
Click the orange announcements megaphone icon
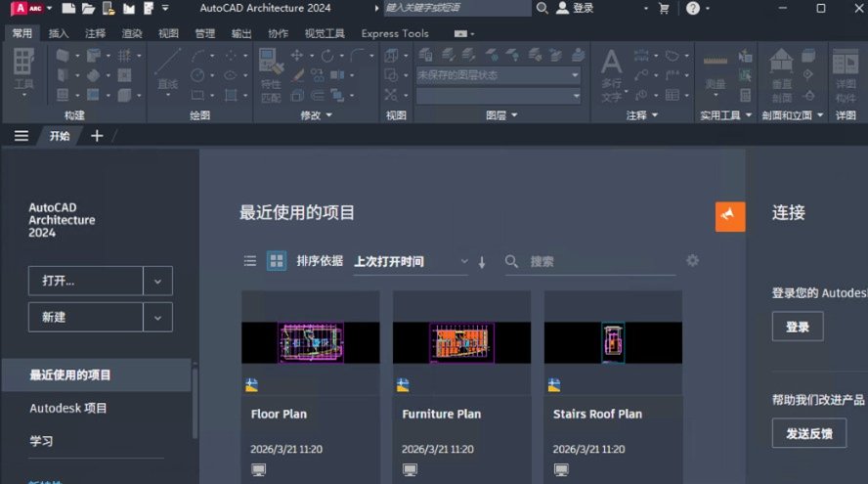(x=730, y=216)
